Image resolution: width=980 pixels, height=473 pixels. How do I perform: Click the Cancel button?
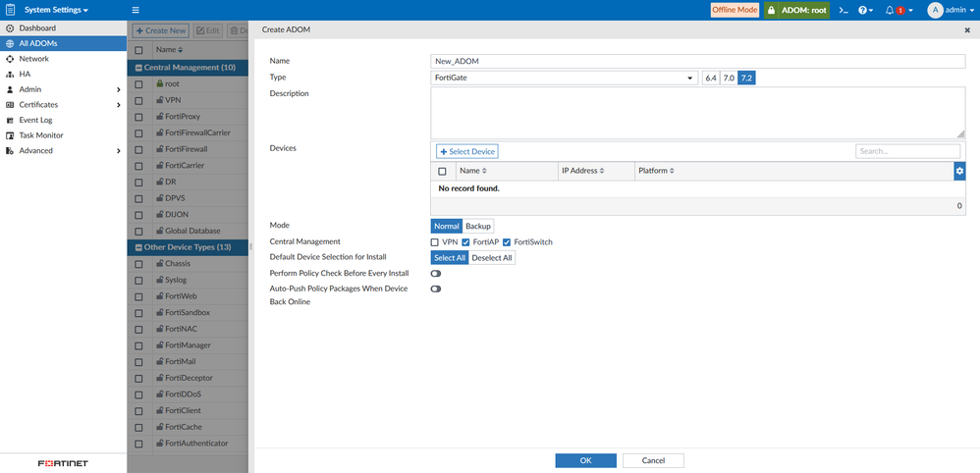point(653,460)
